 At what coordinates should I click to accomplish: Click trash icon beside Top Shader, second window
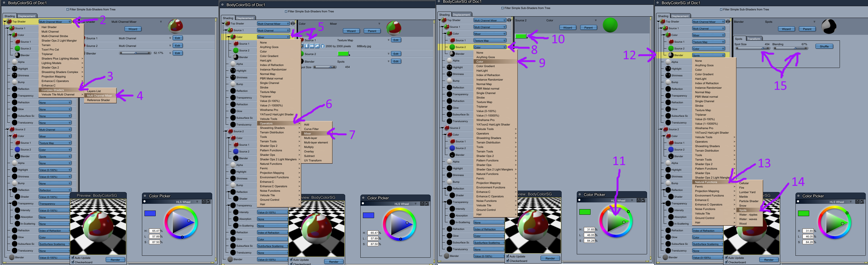pos(293,24)
